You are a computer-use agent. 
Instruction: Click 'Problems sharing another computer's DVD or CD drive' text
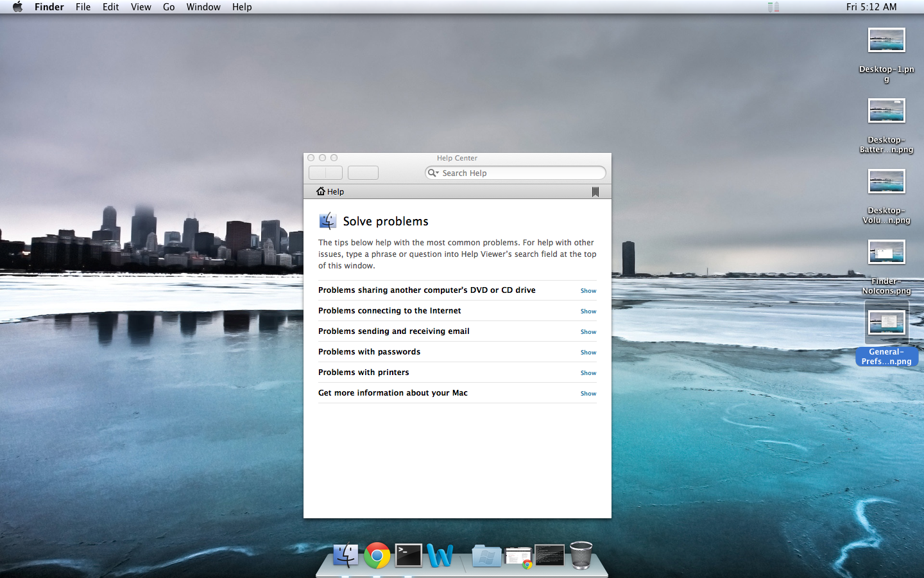tap(427, 290)
